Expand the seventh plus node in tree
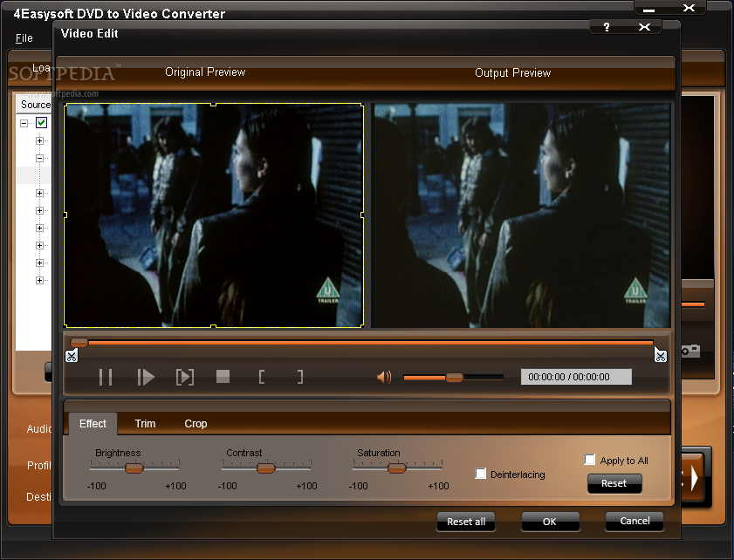Screen dimensions: 734x560 coord(40,263)
